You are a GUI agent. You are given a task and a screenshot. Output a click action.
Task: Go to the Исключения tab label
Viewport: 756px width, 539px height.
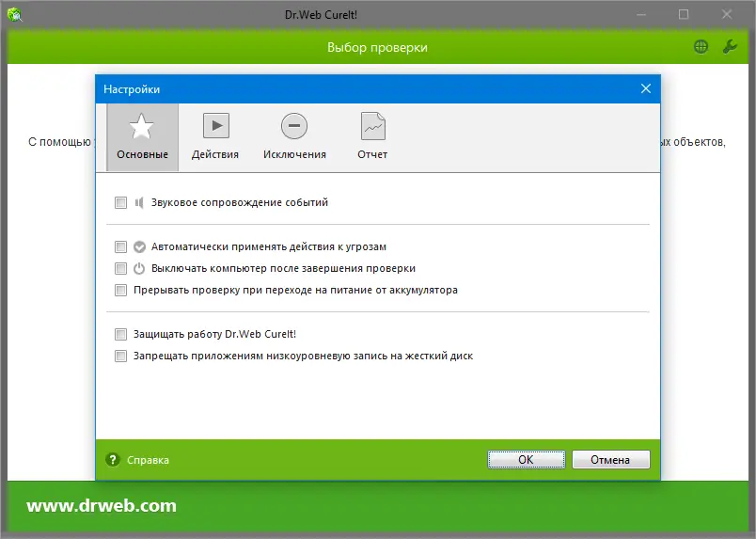pos(294,154)
